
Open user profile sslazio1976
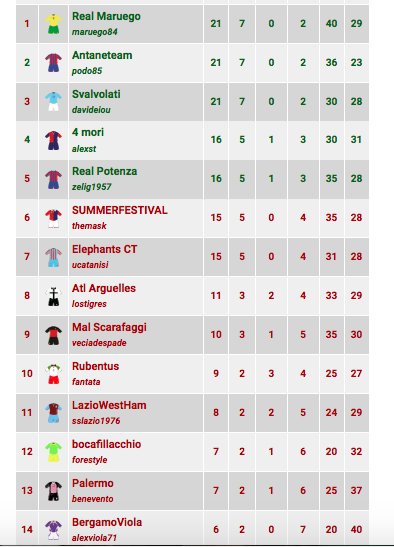coord(96,421)
